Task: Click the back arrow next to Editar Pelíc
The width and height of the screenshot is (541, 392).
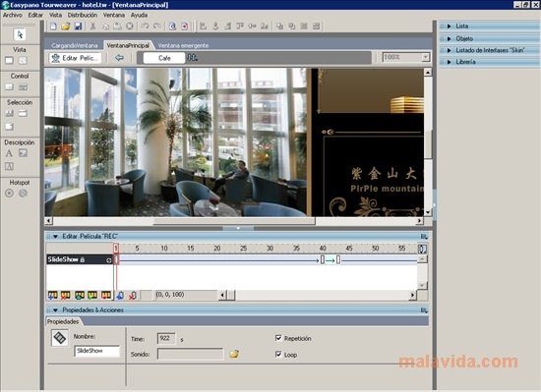Action: point(119,58)
